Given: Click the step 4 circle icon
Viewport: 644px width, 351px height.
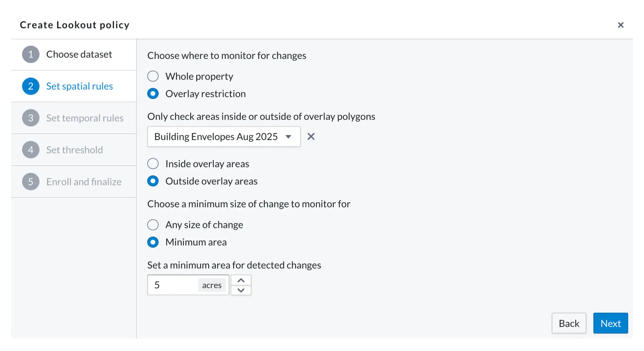Looking at the screenshot, I should (31, 150).
